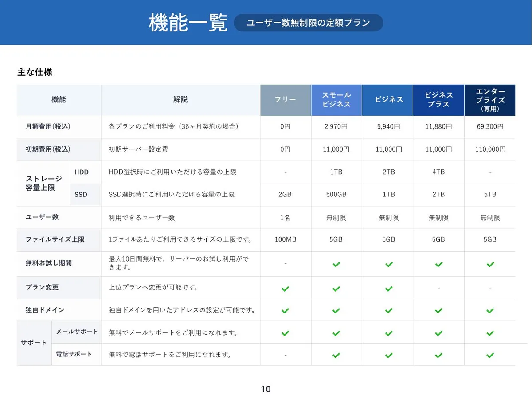Viewport: 532px width, 399px height.
Task: Select the ビジネスプラス plan column header
Action: [439, 100]
